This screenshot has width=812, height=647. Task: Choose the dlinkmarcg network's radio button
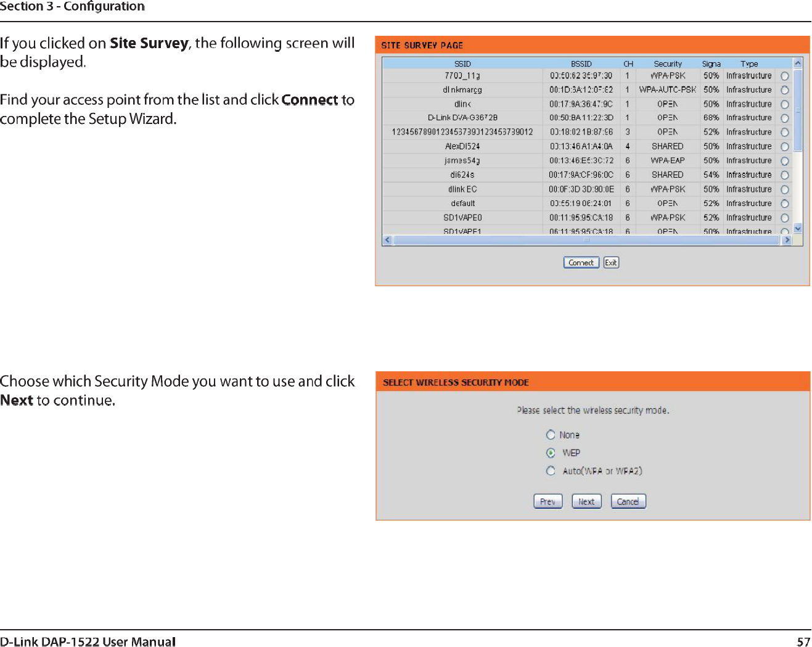pyautogui.click(x=785, y=90)
